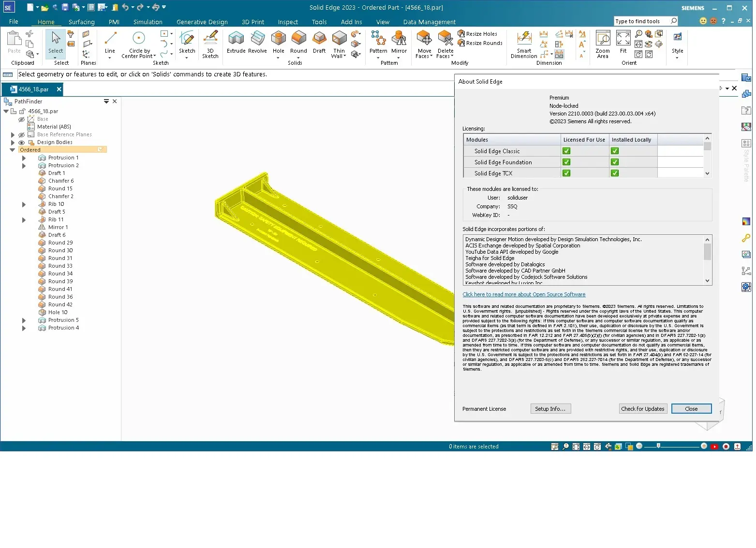This screenshot has height=548, width=756.
Task: Expand the Protrusion 1 feature
Action: tap(24, 158)
